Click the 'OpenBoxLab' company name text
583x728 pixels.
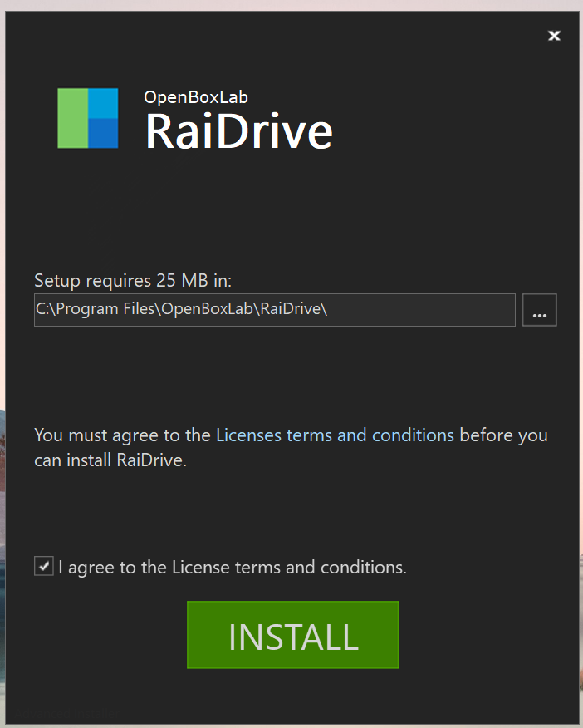pos(196,97)
